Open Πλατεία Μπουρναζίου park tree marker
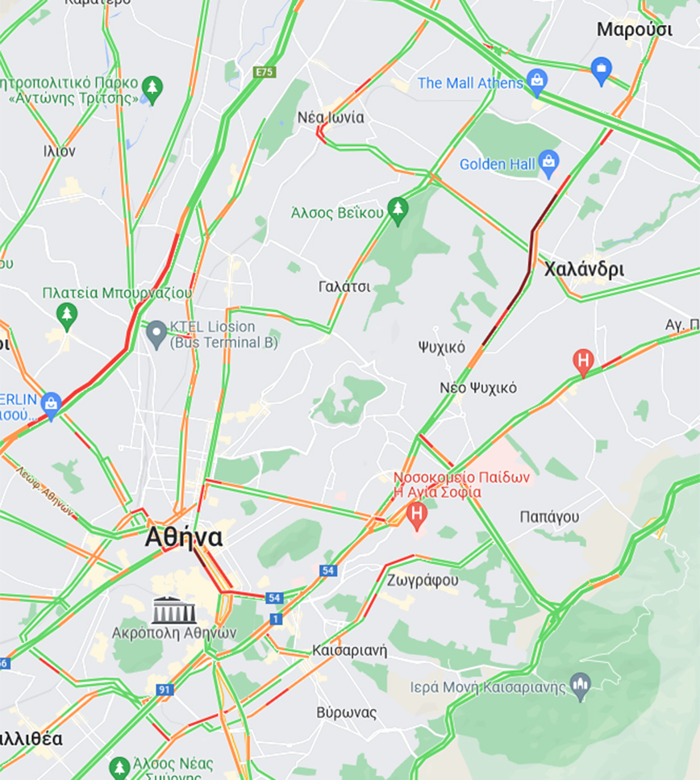The image size is (700, 780). coord(67,317)
